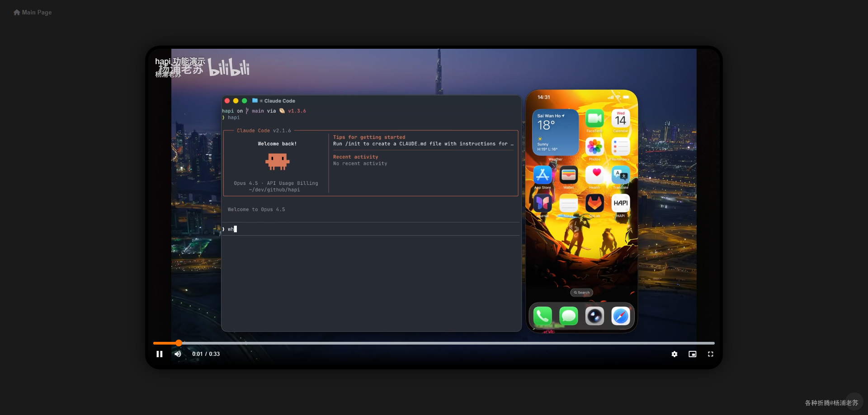This screenshot has height=415, width=868.
Task: Tap the phone Search pill
Action: (x=582, y=293)
